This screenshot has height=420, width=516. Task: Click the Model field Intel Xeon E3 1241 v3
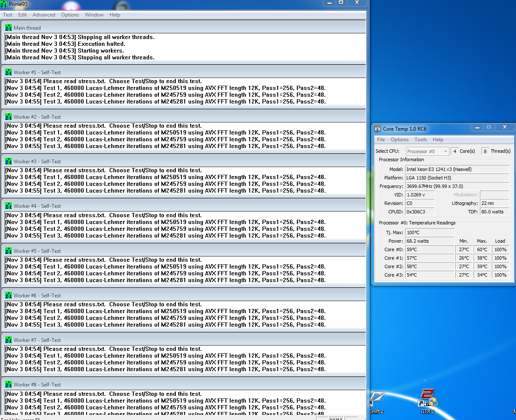coord(457,169)
